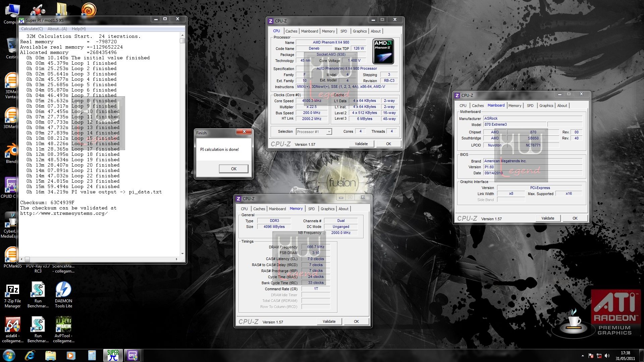The height and width of the screenshot is (362, 644).
Task: Open the DAEMON Tools Lite desktop icon
Action: pyautogui.click(x=63, y=295)
